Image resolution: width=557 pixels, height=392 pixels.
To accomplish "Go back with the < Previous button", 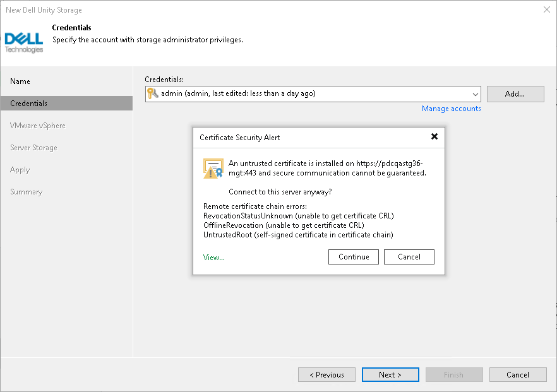I will click(x=326, y=374).
